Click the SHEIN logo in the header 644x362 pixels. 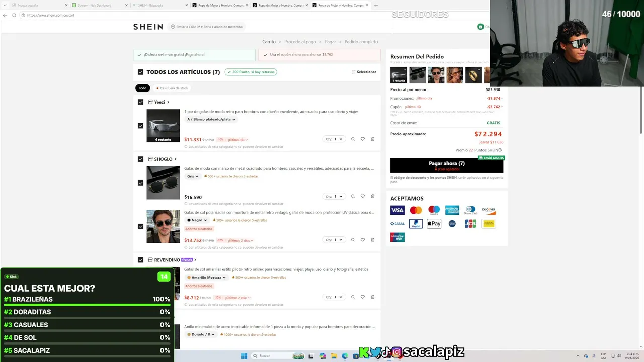coord(148,27)
